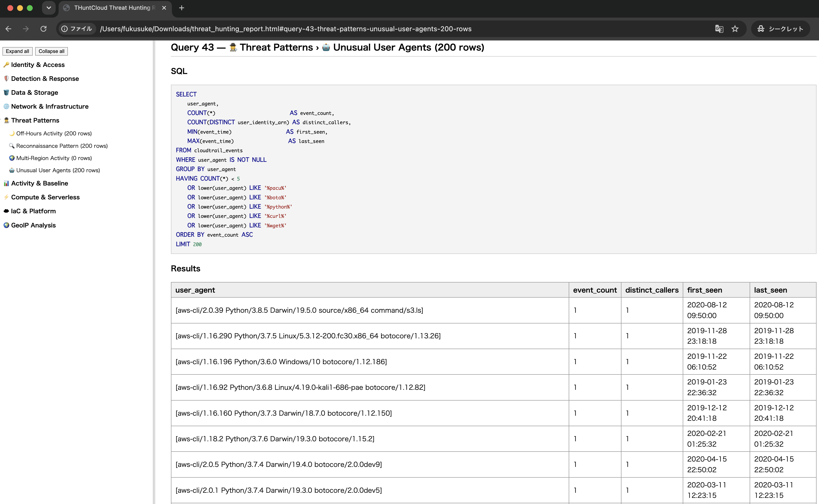Open the tab search dropdown arrow
Viewport: 819px width, 504px height.
coord(49,8)
